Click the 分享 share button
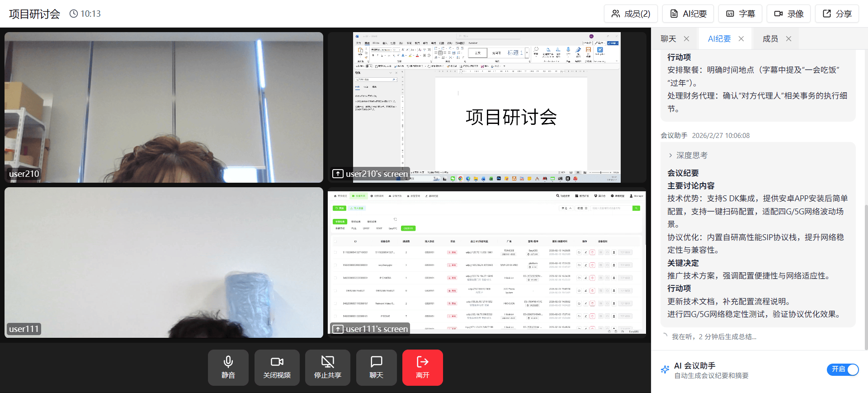The width and height of the screenshot is (868, 393). [x=837, y=14]
